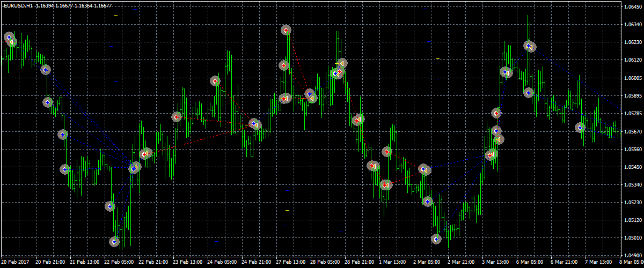The width and height of the screenshot is (644, 268).
Task: Click the 1.05120 price scale label
Action: click(634, 220)
